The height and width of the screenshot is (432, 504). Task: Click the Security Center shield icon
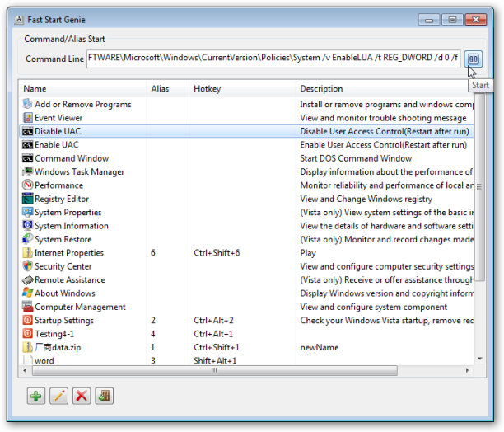click(28, 266)
